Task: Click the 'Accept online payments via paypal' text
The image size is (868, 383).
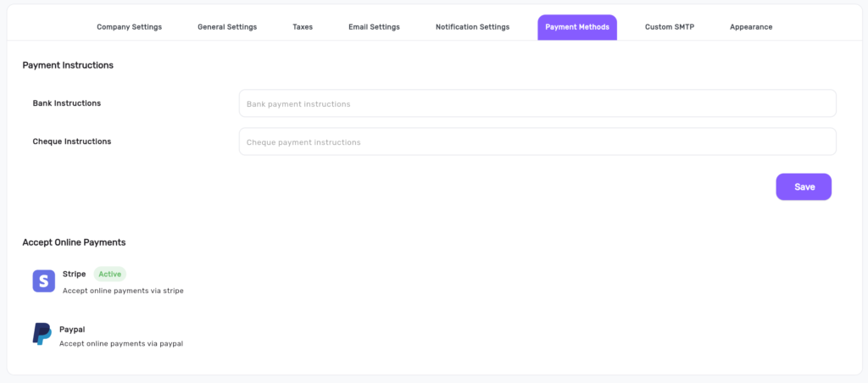Action: coord(121,344)
